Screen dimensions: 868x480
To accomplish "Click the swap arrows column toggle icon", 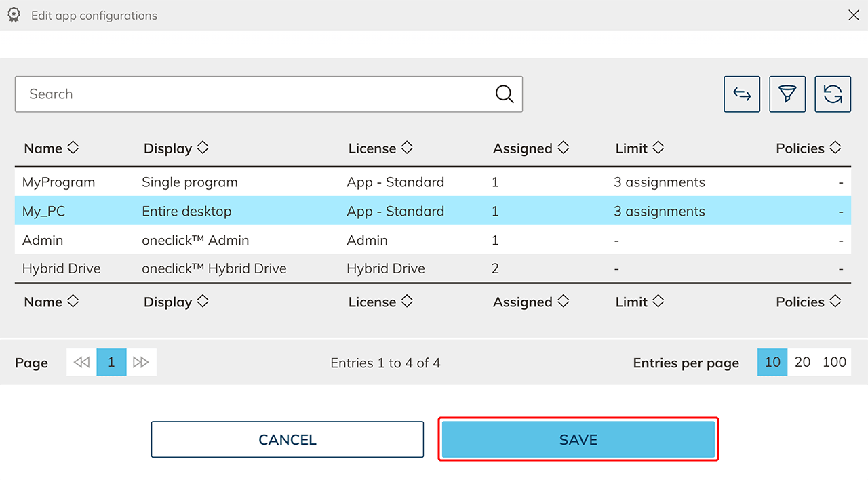I will pyautogui.click(x=742, y=94).
